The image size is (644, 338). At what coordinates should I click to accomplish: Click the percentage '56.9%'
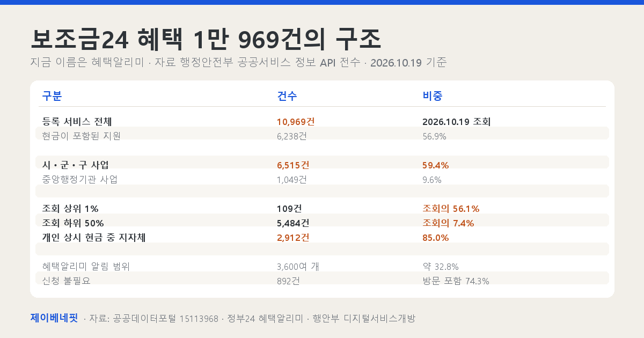pos(435,136)
